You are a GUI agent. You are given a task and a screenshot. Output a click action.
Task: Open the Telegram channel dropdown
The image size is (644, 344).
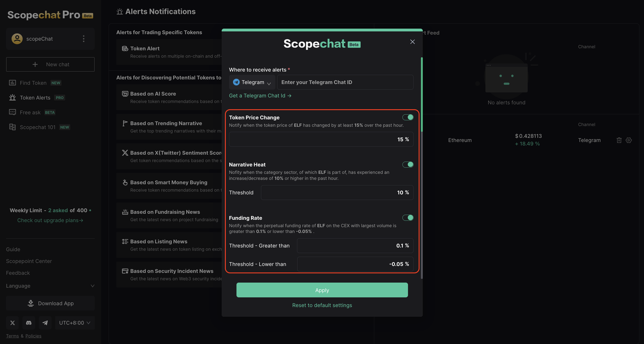pos(252,82)
